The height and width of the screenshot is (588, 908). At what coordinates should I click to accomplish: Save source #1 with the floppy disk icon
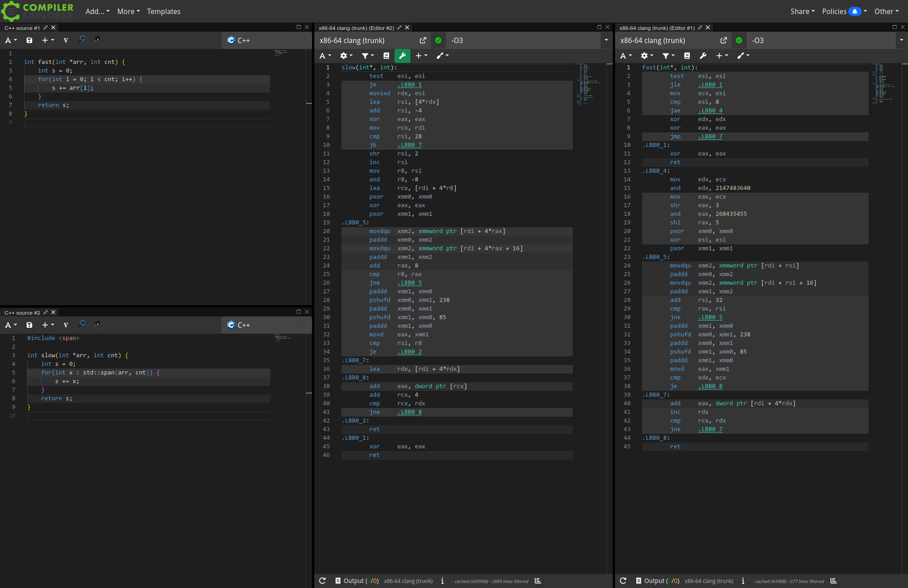coord(29,40)
